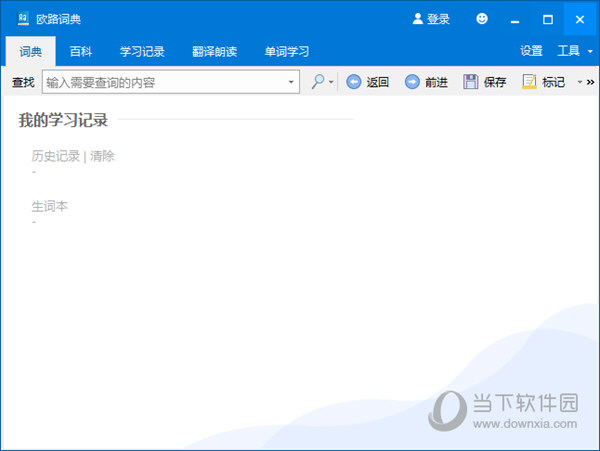This screenshot has height=451, width=600.
Task: Click the 返回 button label
Action: coord(378,82)
